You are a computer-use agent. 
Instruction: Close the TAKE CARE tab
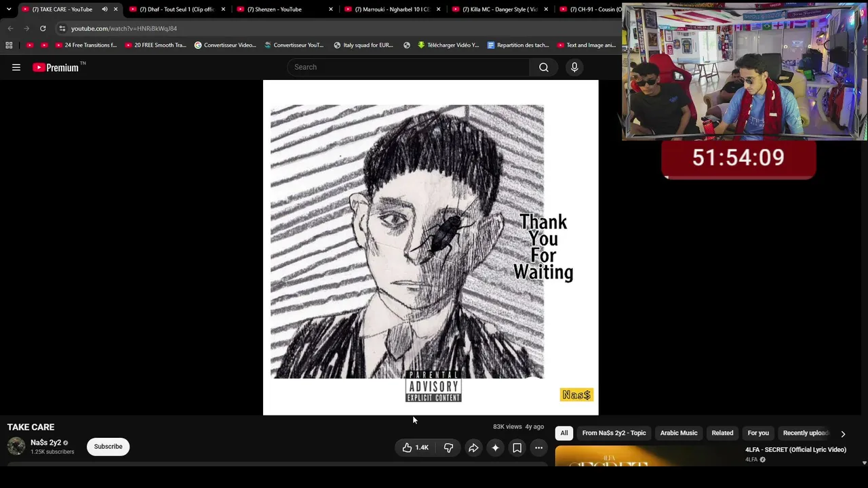116,9
